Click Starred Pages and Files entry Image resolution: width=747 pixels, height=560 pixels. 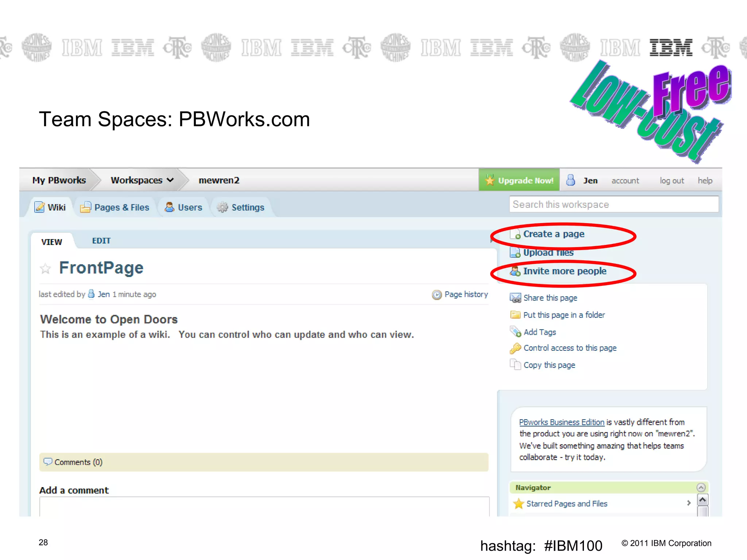(567, 503)
